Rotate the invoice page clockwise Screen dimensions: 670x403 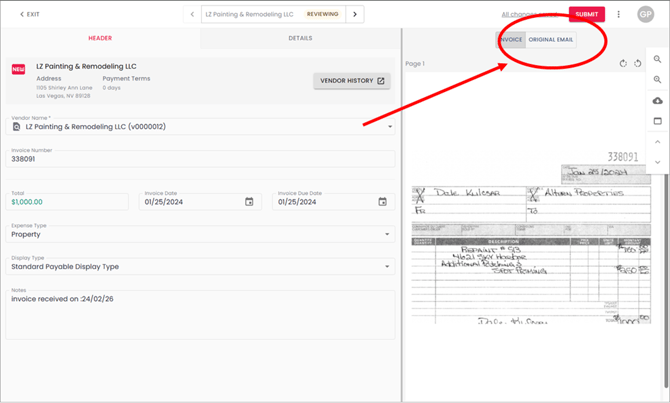623,63
